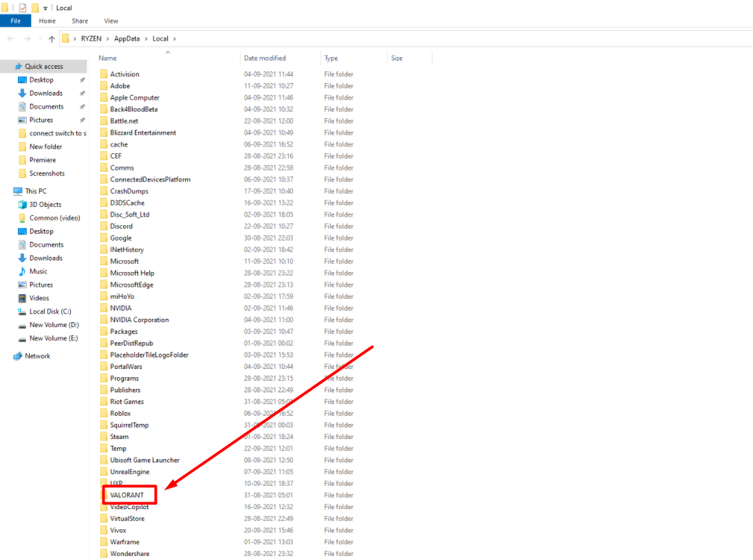Open Music under This PC

(x=38, y=271)
